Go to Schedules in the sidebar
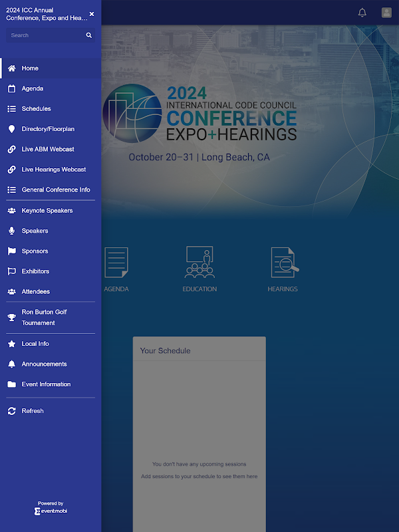This screenshot has height=532, width=399. (51, 108)
